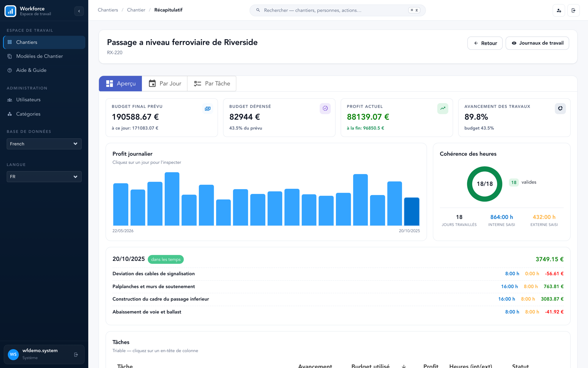Click the user settings icon in top bar
Viewport: 588px width, 368px height.
click(x=559, y=10)
